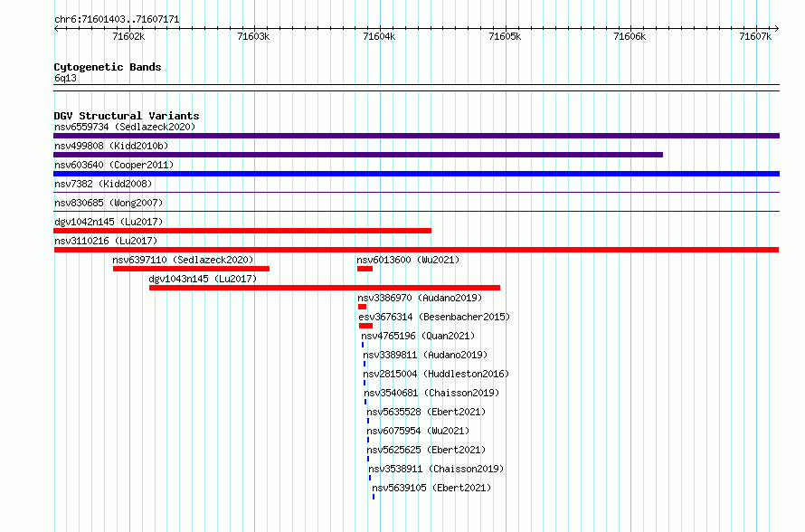Select the nsv499808 (Kidd2010b) purple bar
The height and width of the screenshot is (532, 805).
358,155
